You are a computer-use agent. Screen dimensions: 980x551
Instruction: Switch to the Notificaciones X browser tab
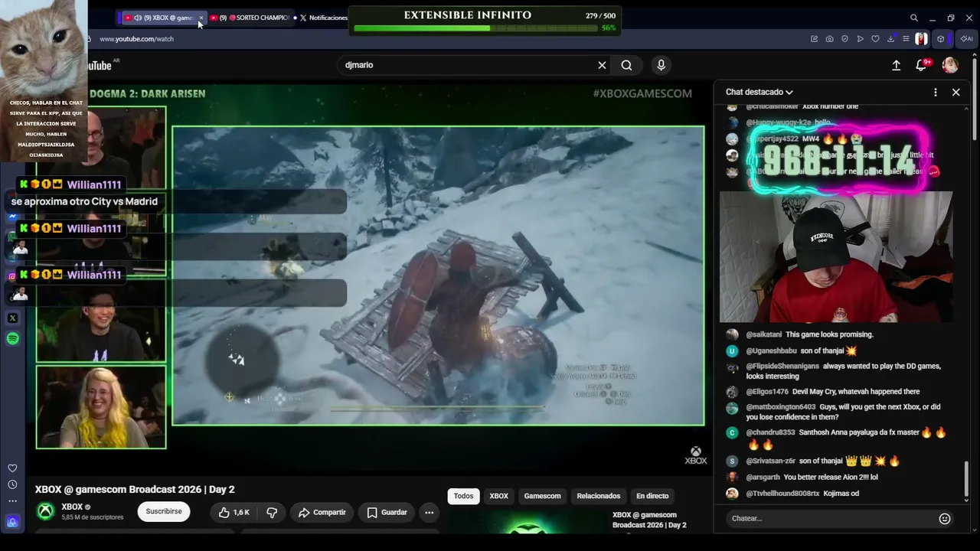(323, 18)
